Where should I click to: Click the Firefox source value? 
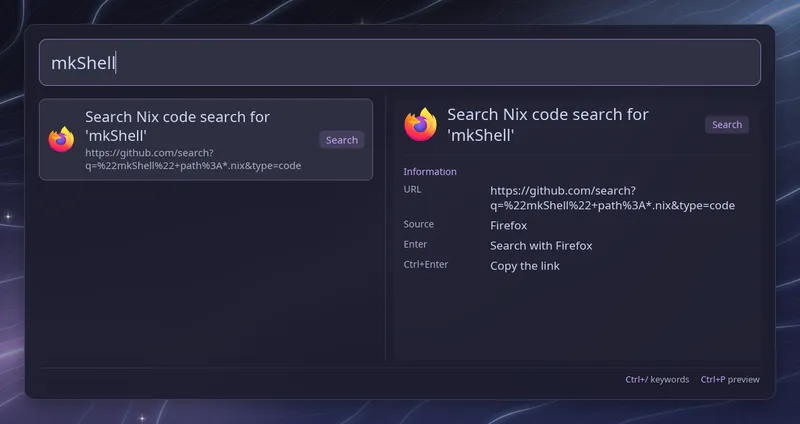coord(508,226)
